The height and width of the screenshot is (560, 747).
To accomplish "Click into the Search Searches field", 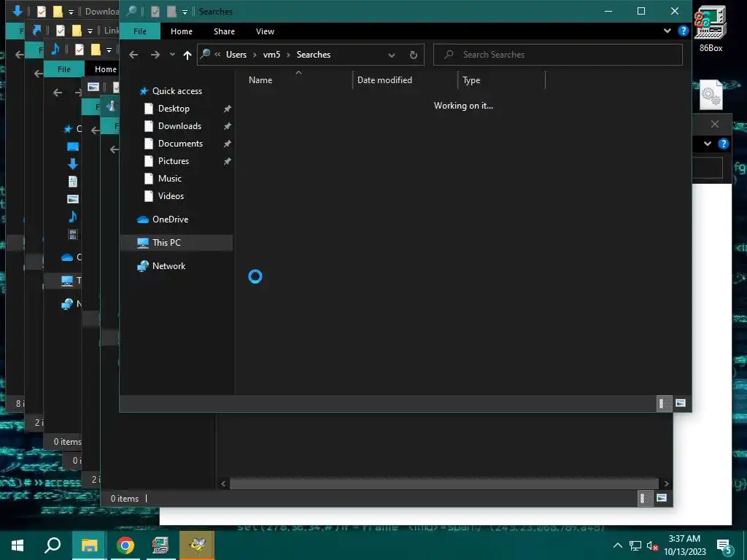I will pyautogui.click(x=558, y=55).
